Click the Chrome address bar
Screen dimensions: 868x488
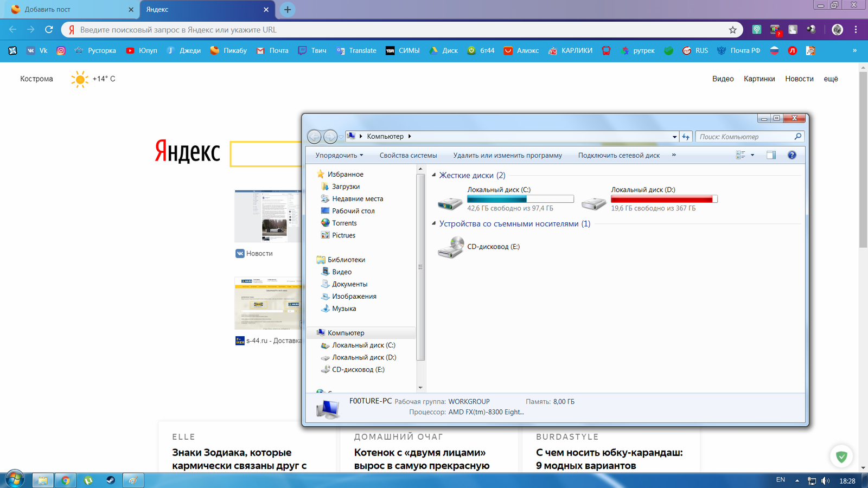[x=401, y=30]
